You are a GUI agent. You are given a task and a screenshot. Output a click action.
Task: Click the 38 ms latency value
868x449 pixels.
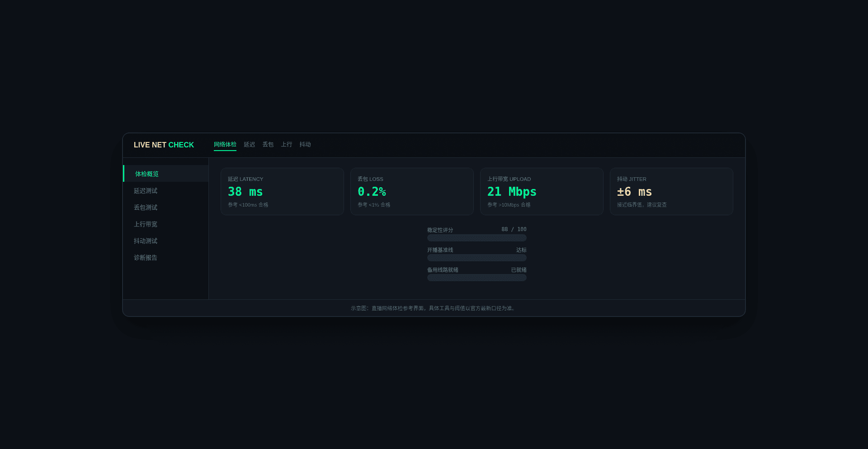245,192
